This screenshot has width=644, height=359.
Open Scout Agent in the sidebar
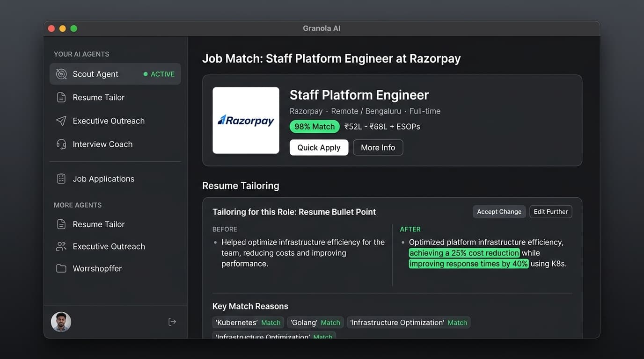click(115, 74)
